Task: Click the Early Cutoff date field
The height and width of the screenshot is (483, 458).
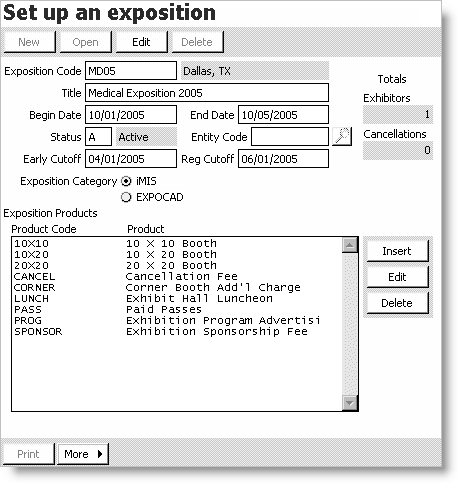Action: pos(131,159)
